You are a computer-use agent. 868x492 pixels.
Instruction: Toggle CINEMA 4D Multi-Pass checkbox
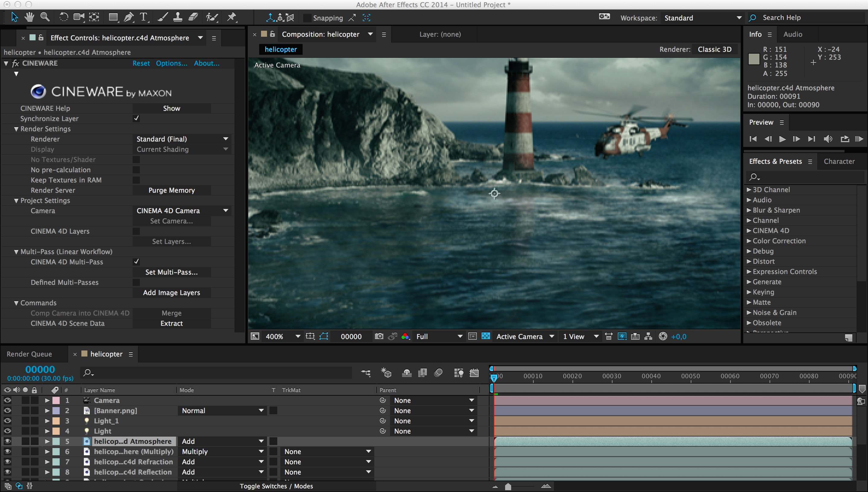pos(136,262)
